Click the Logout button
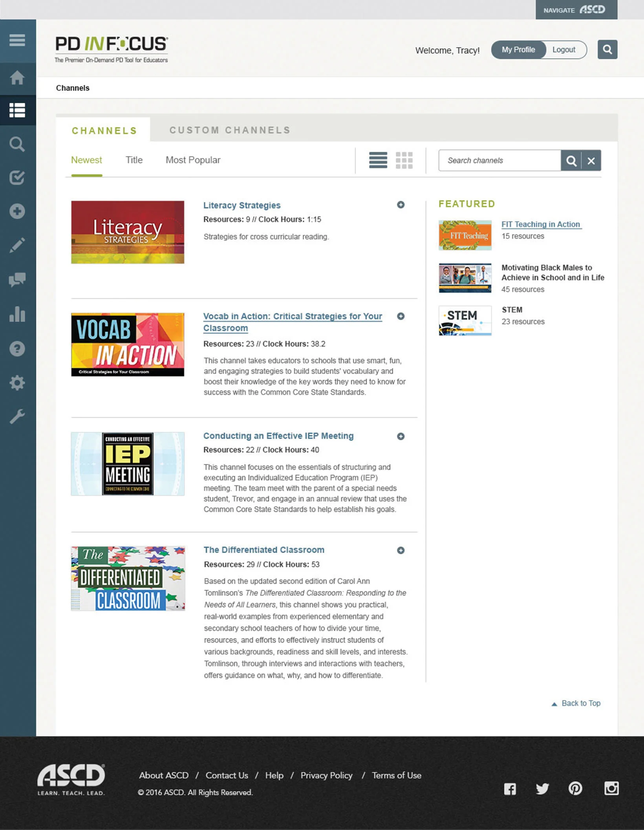 tap(564, 50)
